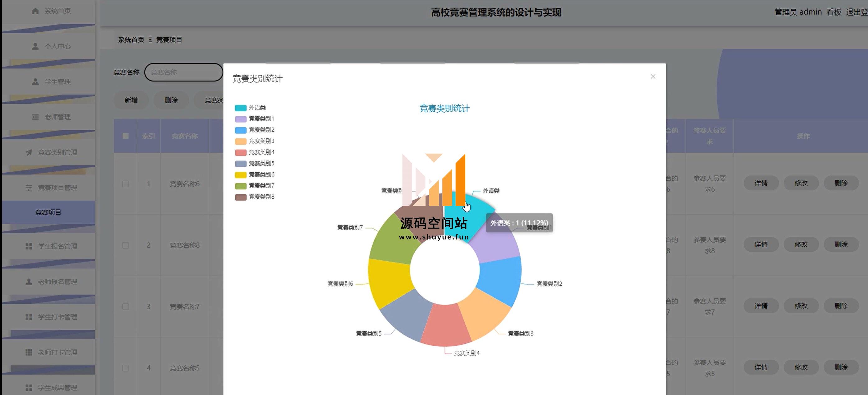Viewport: 868px width, 395px height.
Task: Expand 学生打卡管理 sidebar menu
Action: (49, 317)
